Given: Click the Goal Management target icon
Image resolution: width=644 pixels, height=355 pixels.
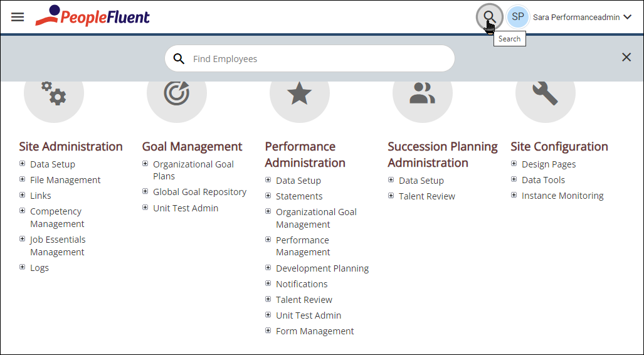Looking at the screenshot, I should pos(177,93).
